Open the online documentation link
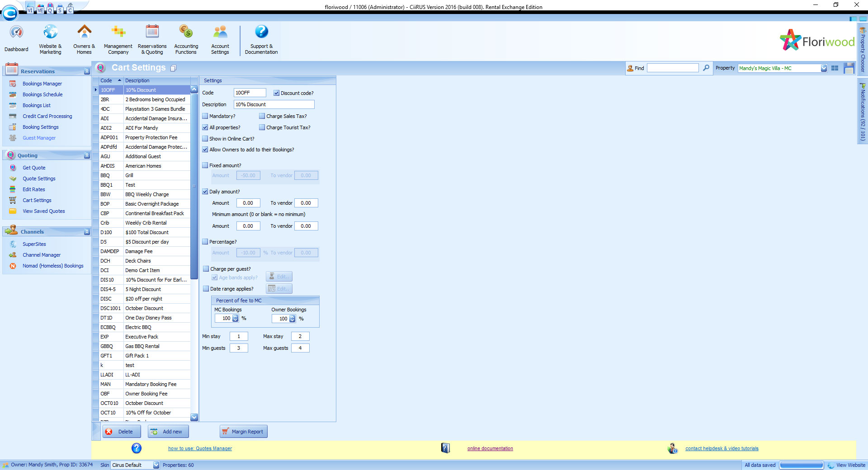Image resolution: width=868 pixels, height=470 pixels. (x=490, y=448)
